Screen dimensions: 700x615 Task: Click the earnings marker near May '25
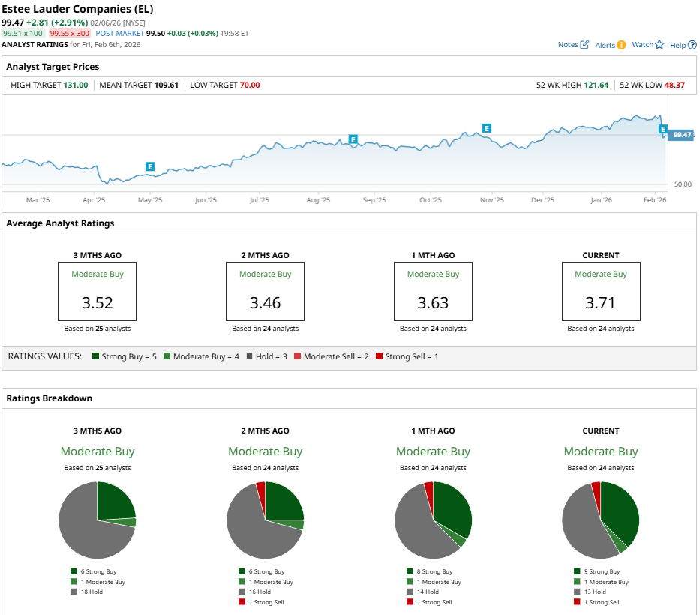150,166
